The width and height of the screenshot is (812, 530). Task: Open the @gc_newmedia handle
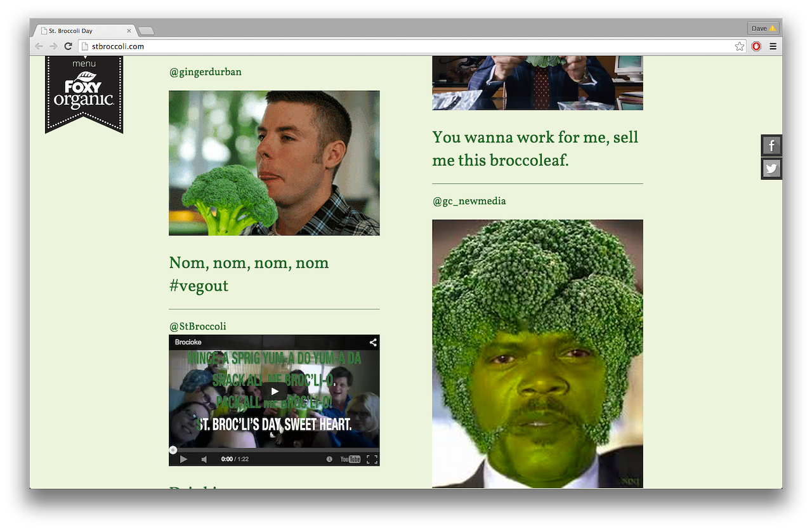[x=469, y=201]
